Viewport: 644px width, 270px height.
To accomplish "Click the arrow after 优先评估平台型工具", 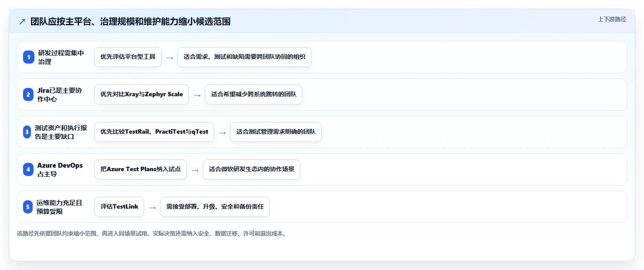I will click(x=170, y=57).
